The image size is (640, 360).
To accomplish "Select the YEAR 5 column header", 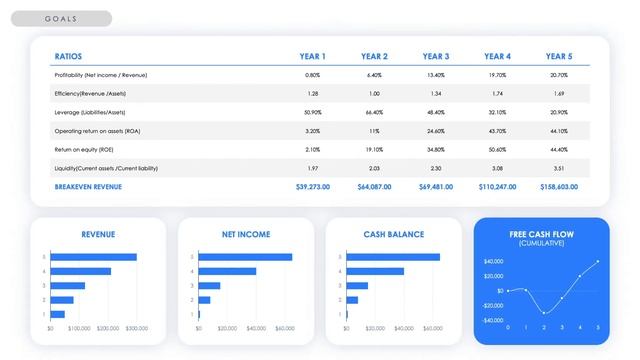I will pos(559,56).
